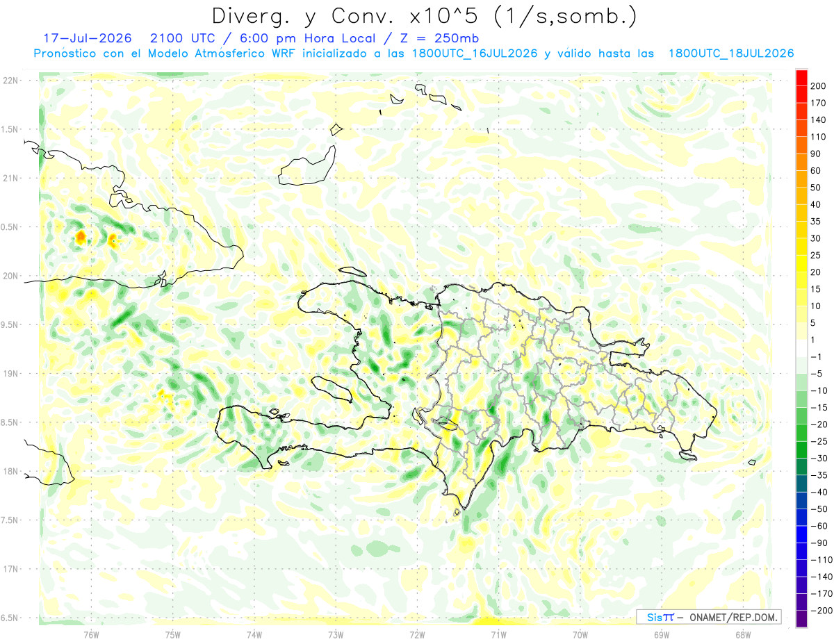The width and height of the screenshot is (834, 644).
Task: Click the '-20' colorbar label
Action: (x=819, y=424)
